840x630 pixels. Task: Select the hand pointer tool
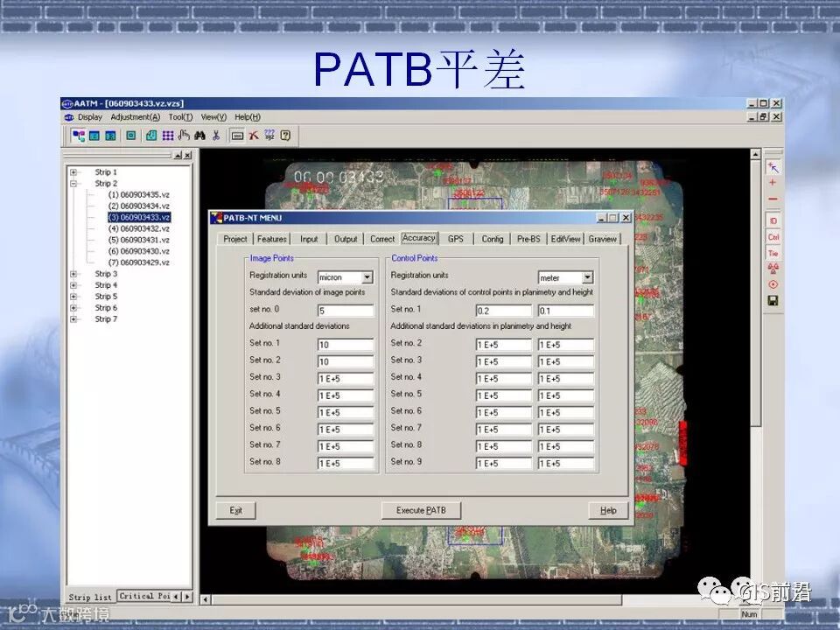(x=184, y=136)
